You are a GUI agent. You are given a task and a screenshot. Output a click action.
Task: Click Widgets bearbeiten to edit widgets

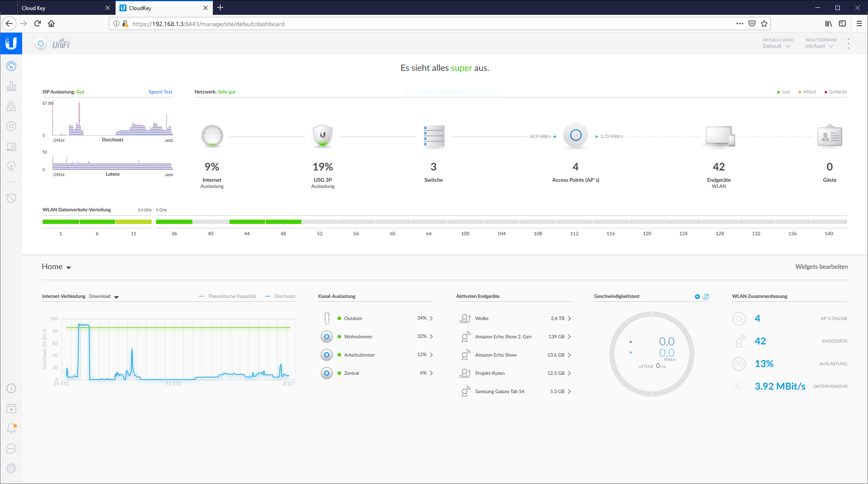pyautogui.click(x=822, y=267)
